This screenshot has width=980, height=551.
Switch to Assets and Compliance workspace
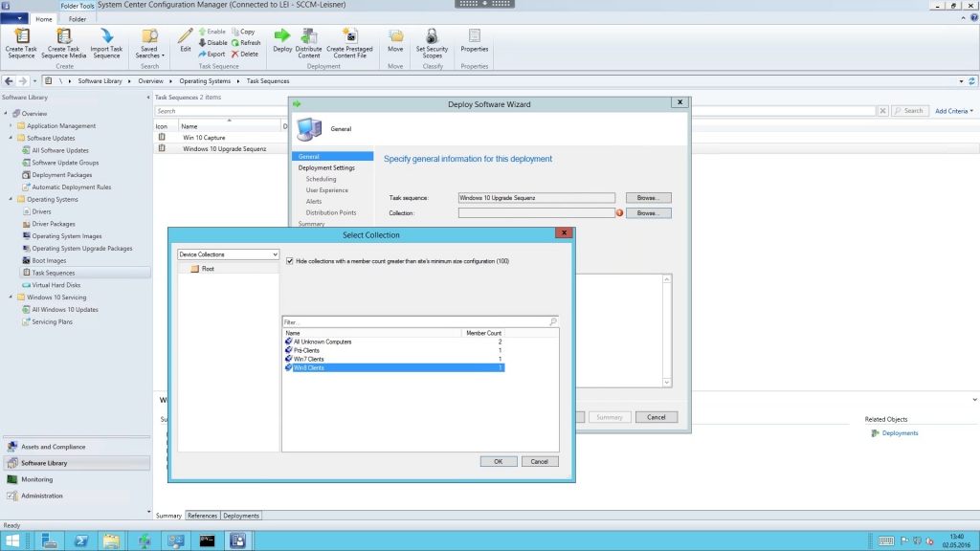point(77,447)
